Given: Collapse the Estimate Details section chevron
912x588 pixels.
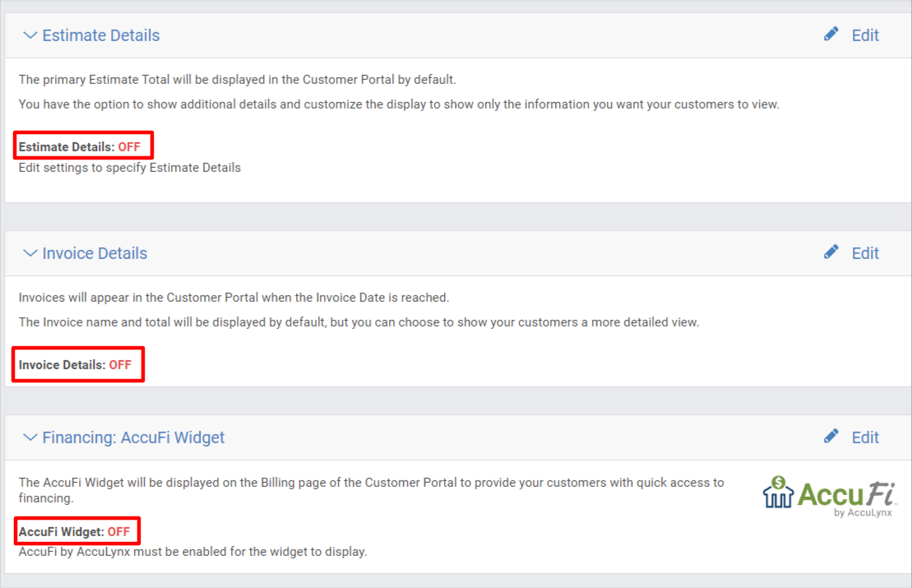Looking at the screenshot, I should [30, 35].
